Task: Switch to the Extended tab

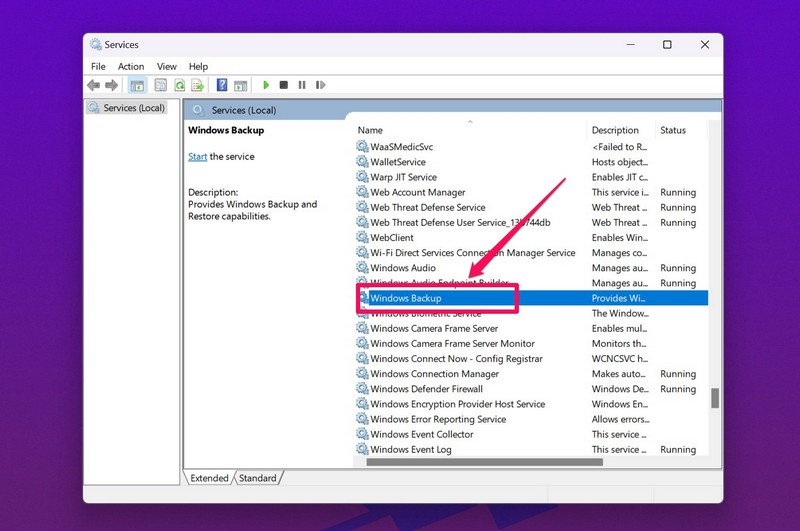Action: click(209, 478)
